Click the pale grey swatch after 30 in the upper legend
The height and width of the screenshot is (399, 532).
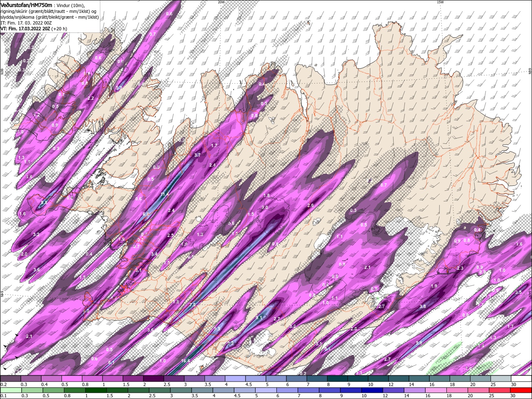(522, 379)
